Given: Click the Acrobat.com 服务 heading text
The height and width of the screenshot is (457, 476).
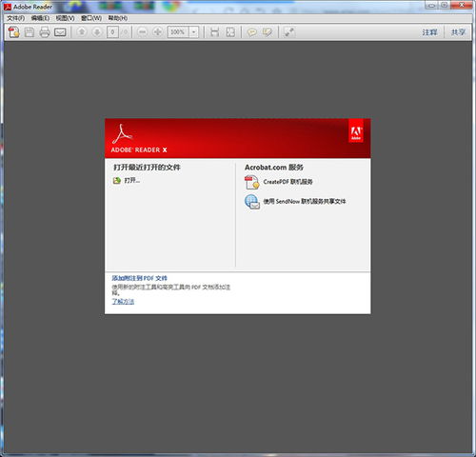Looking at the screenshot, I should point(274,168).
